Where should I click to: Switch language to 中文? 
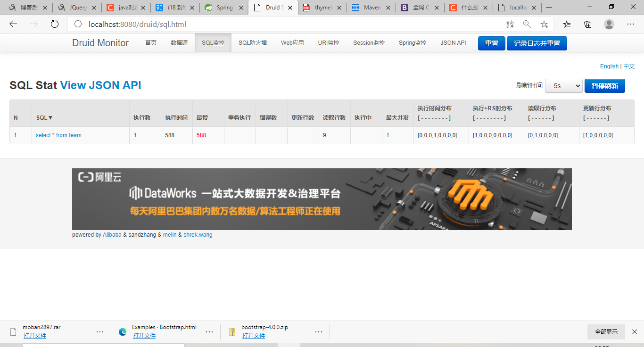(629, 66)
